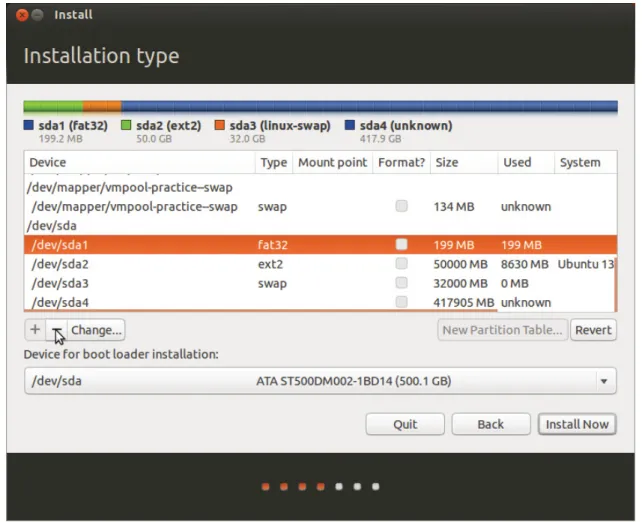The image size is (642, 522).
Task: Click the Size column header
Action: pyautogui.click(x=464, y=162)
